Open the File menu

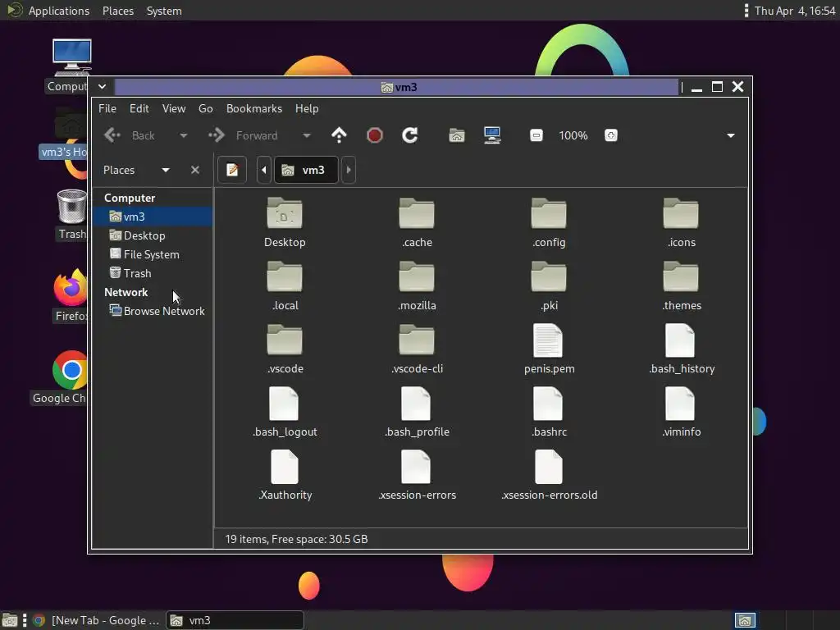[x=107, y=108]
